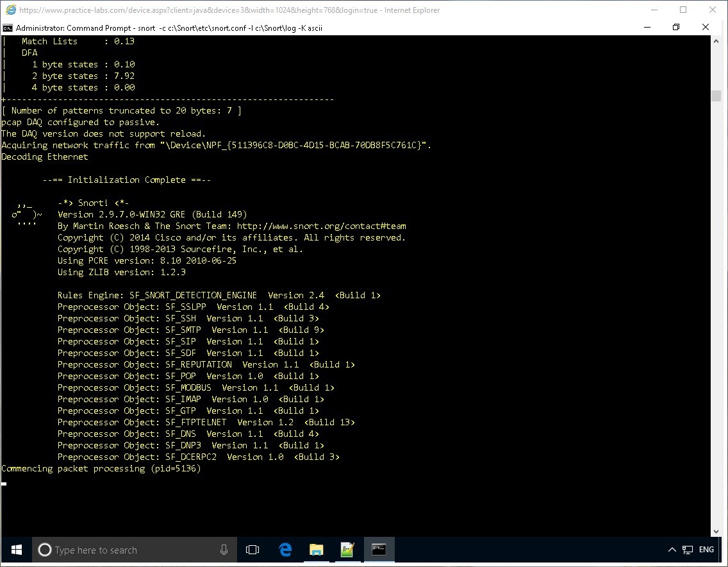728x567 pixels.
Task: Open the ENG input language selector
Action: (706, 550)
